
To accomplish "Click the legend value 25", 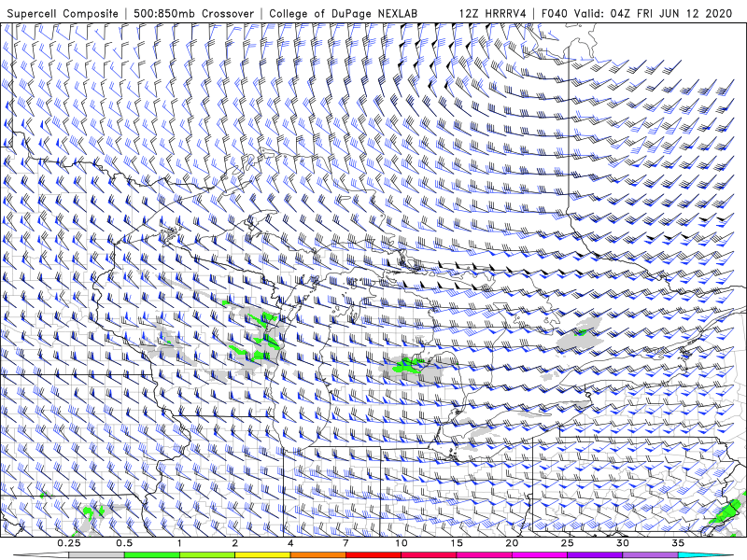I will (x=568, y=543).
